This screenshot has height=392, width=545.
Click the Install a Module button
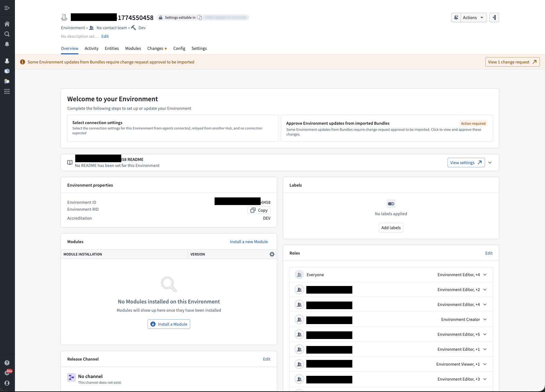[x=169, y=324]
